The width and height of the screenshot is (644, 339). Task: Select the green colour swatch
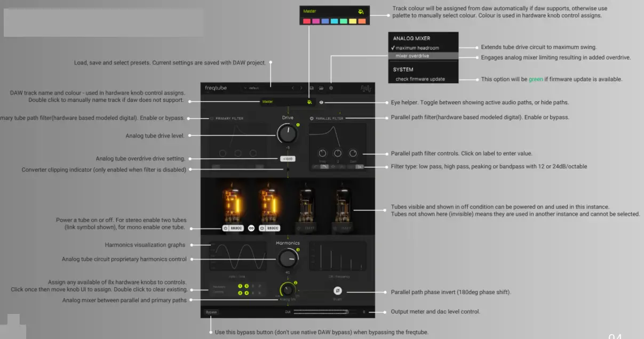click(343, 21)
